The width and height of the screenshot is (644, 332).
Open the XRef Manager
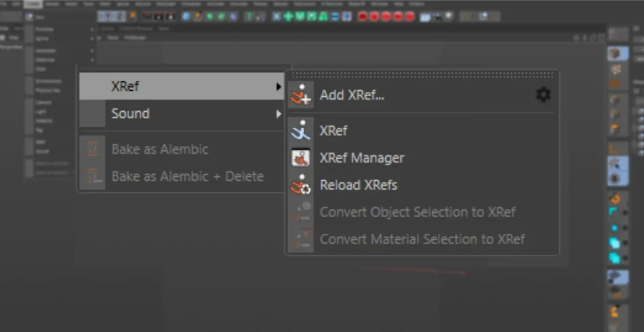(x=422, y=158)
